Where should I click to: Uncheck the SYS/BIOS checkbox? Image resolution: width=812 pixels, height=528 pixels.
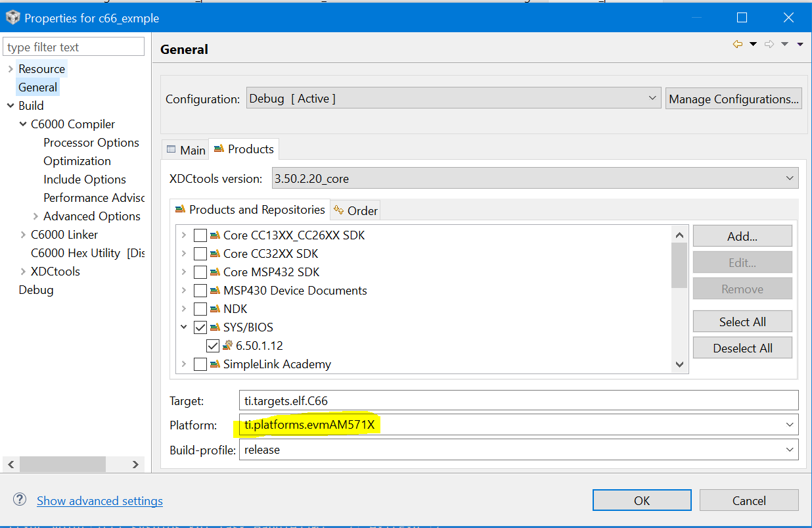click(x=200, y=327)
